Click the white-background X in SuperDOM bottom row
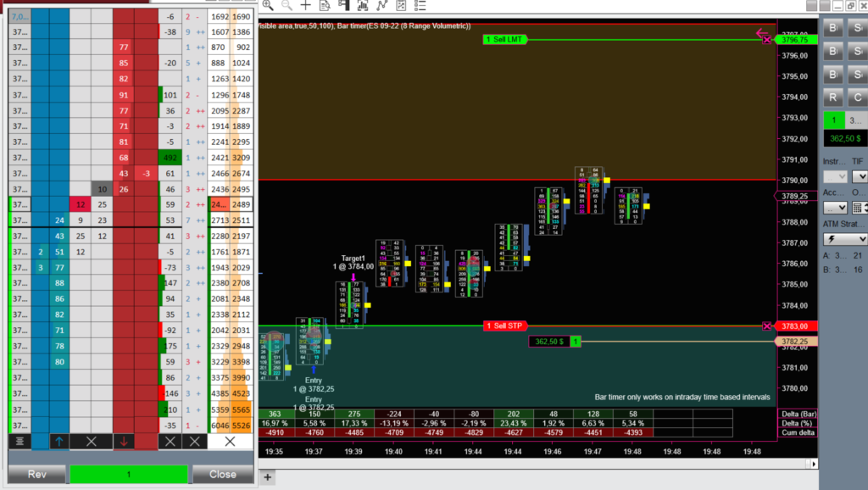The width and height of the screenshot is (868, 490). [x=231, y=442]
